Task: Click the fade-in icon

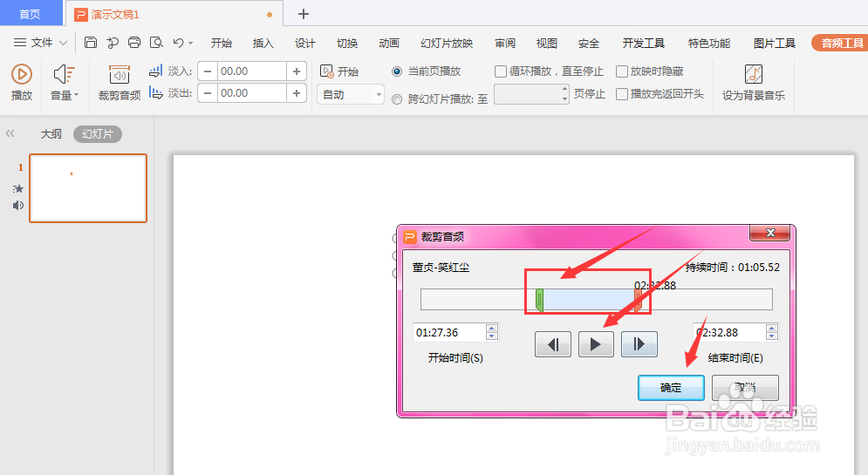Action: [155, 71]
